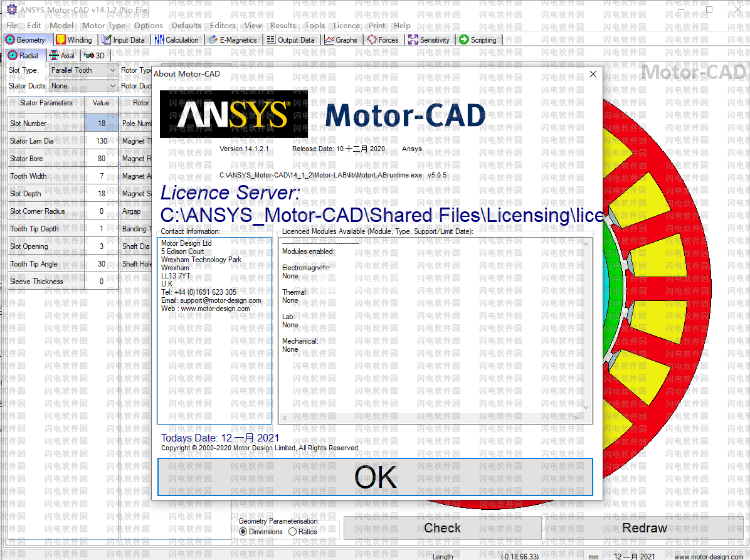Open the View menu
750x560 pixels.
tap(253, 25)
